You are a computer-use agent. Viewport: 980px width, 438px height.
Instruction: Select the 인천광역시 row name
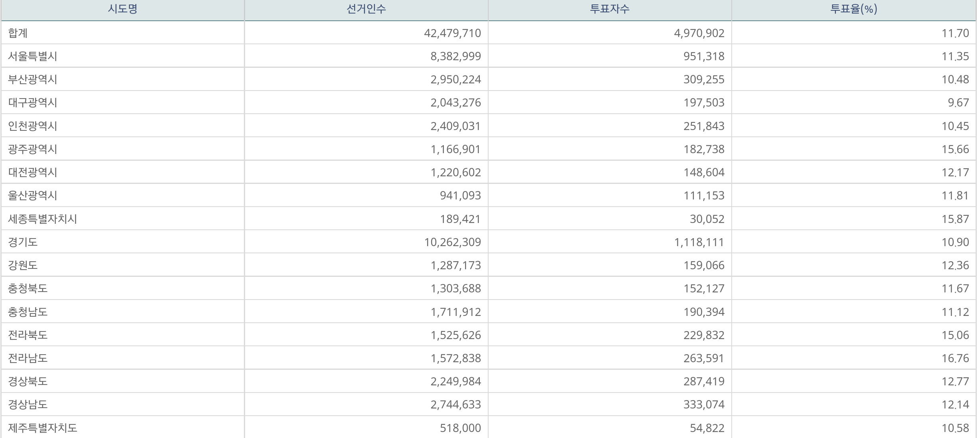33,126
